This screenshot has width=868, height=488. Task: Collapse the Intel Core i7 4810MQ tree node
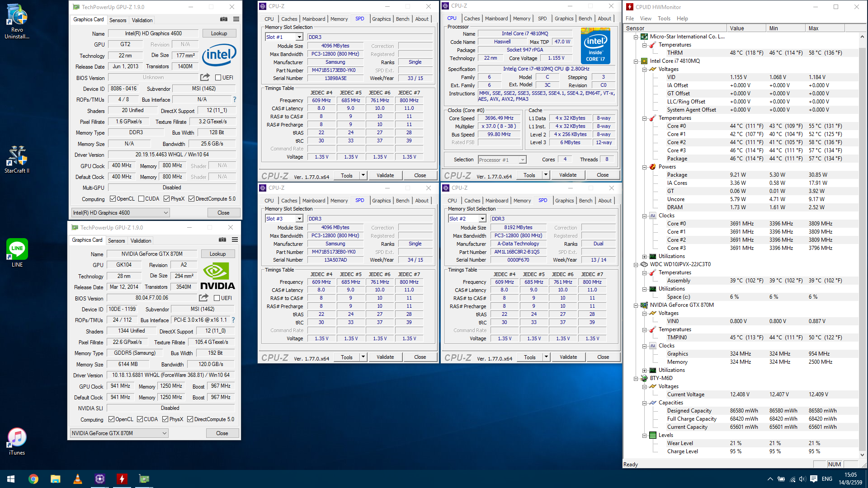pos(636,61)
